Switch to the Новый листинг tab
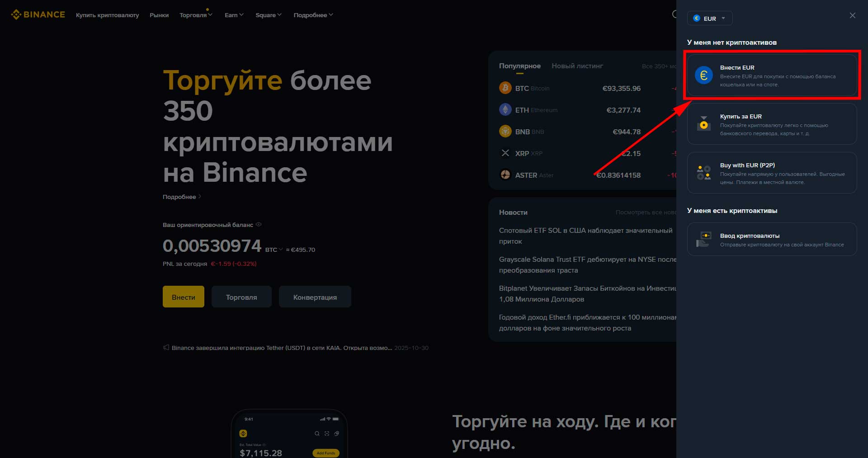868x458 pixels. [577, 66]
